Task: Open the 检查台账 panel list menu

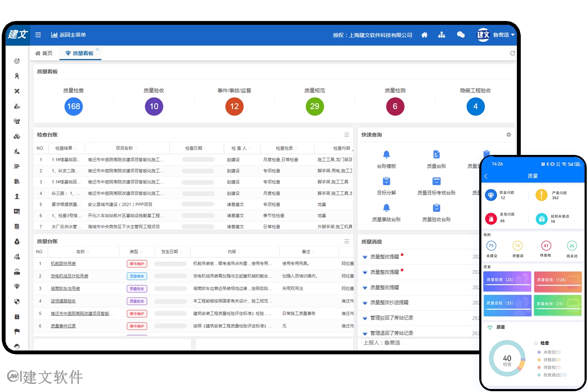Action: pyautogui.click(x=346, y=135)
